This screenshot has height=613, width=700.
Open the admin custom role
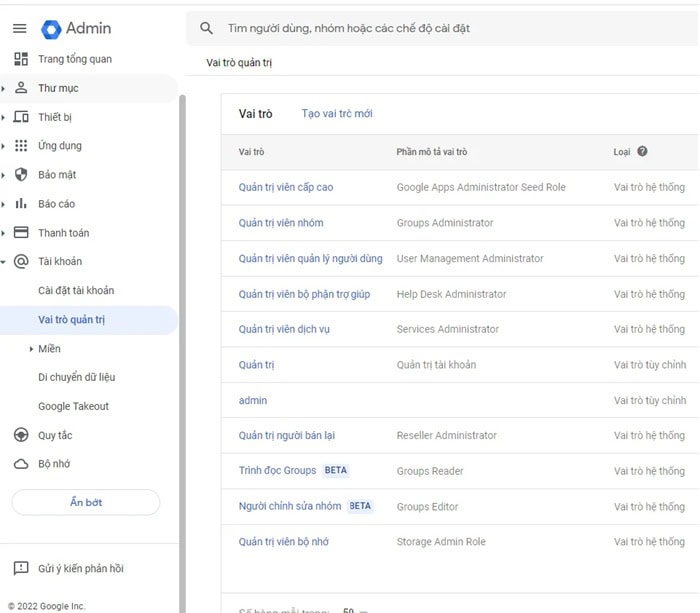click(x=253, y=400)
